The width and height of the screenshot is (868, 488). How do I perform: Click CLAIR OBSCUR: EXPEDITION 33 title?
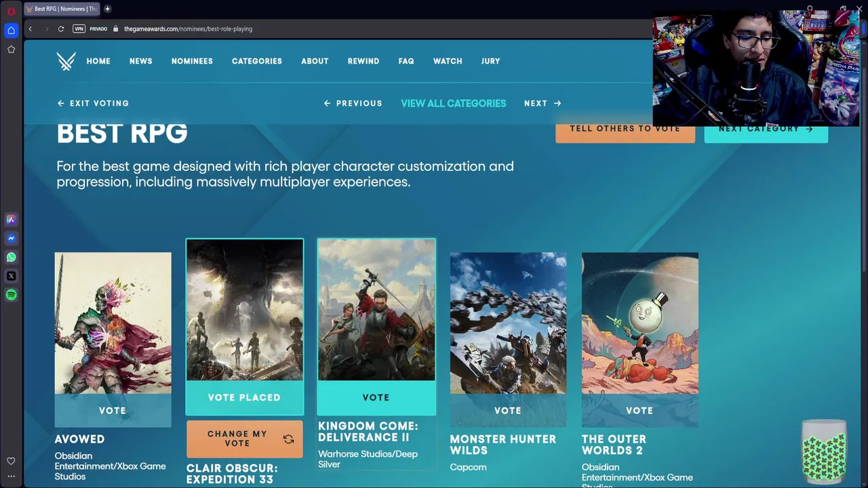[232, 474]
